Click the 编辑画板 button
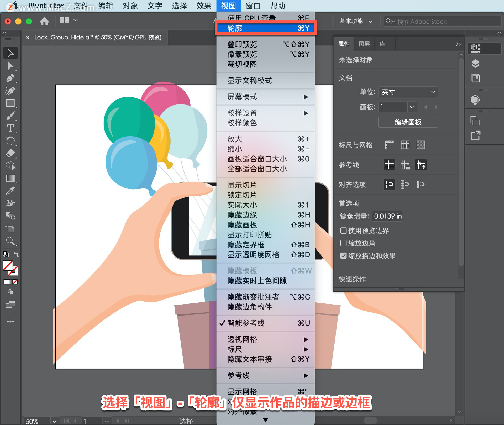The image size is (504, 425). click(408, 122)
